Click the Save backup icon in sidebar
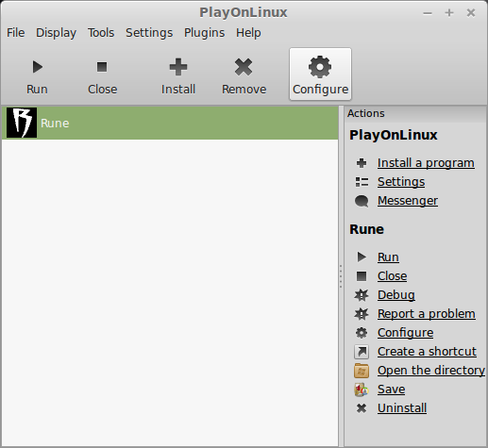 pyautogui.click(x=362, y=390)
